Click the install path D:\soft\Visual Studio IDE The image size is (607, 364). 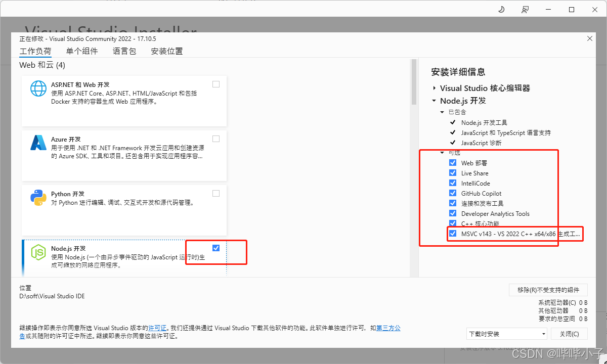pyautogui.click(x=52, y=296)
